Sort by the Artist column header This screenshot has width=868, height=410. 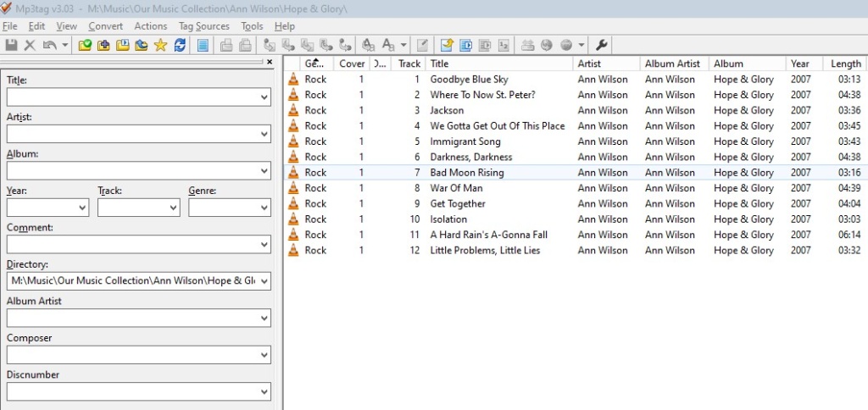(607, 64)
